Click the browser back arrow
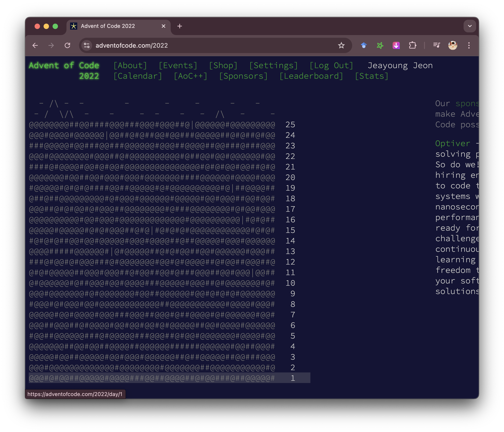The width and height of the screenshot is (504, 432). [x=35, y=45]
